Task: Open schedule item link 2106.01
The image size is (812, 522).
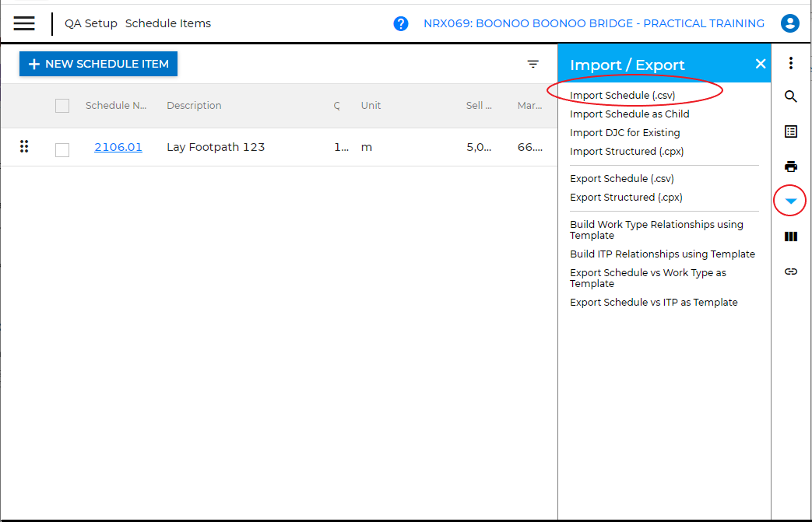Action: (118, 147)
